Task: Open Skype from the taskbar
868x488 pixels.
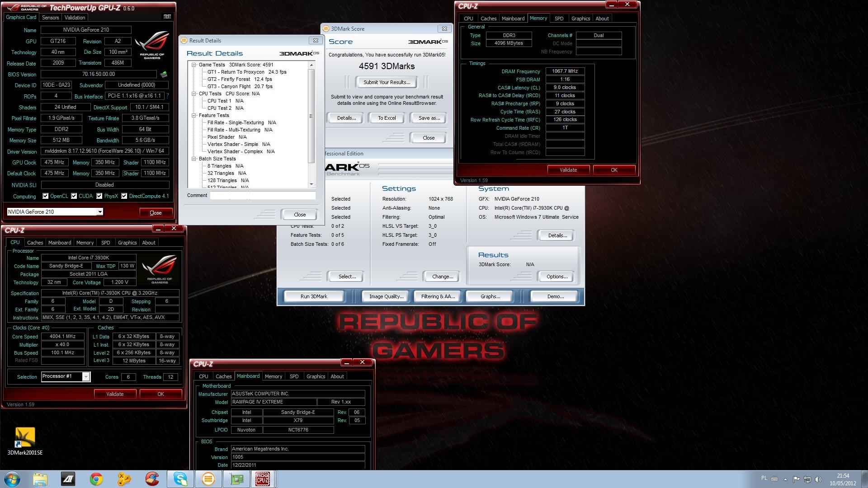Action: 180,479
